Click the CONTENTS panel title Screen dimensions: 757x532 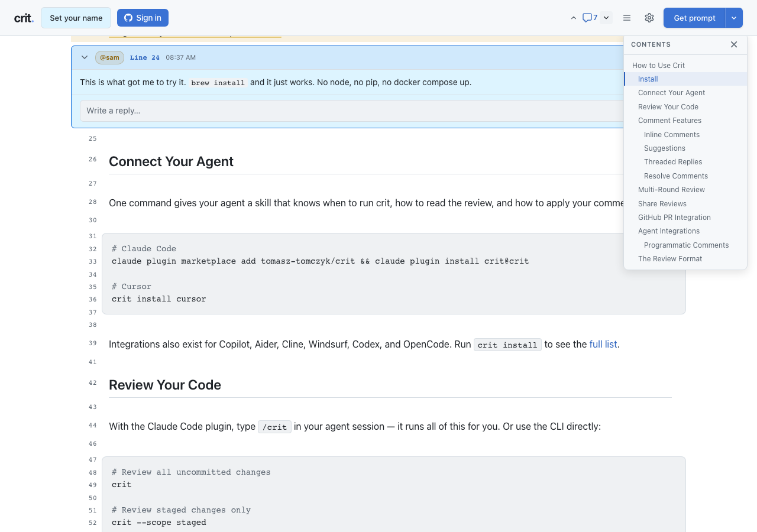point(651,44)
